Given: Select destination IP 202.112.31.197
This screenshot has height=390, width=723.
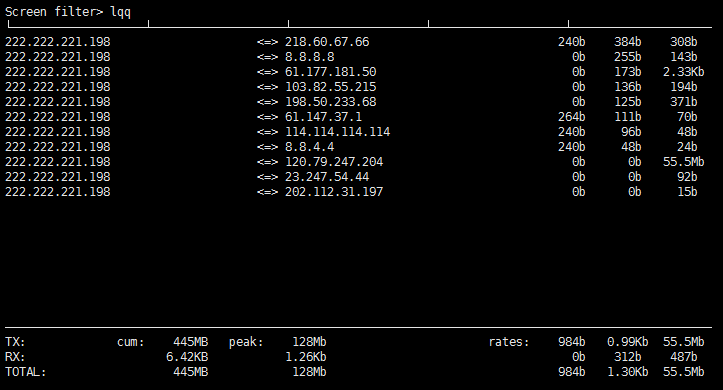Looking at the screenshot, I should point(334,192).
